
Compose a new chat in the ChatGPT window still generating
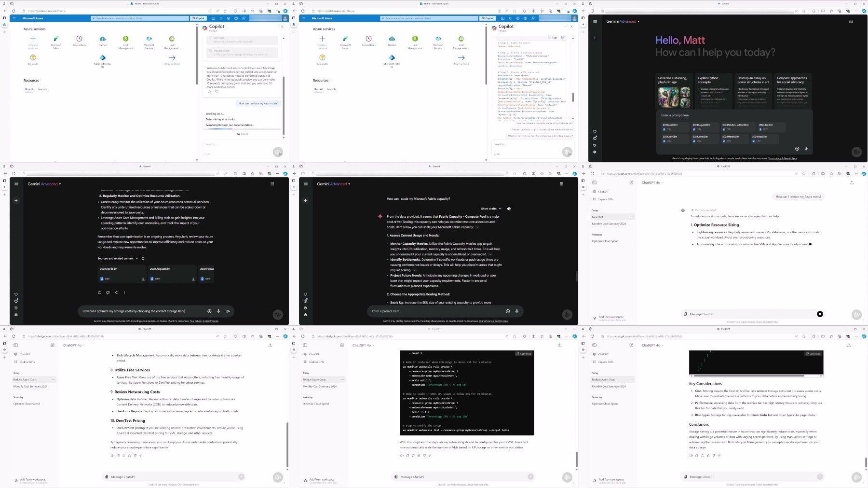(631, 182)
